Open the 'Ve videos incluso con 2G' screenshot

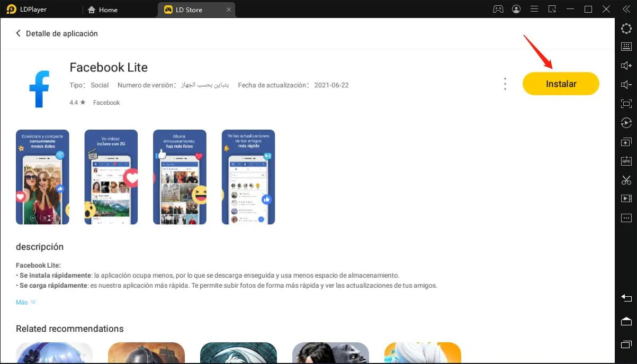[x=111, y=177]
